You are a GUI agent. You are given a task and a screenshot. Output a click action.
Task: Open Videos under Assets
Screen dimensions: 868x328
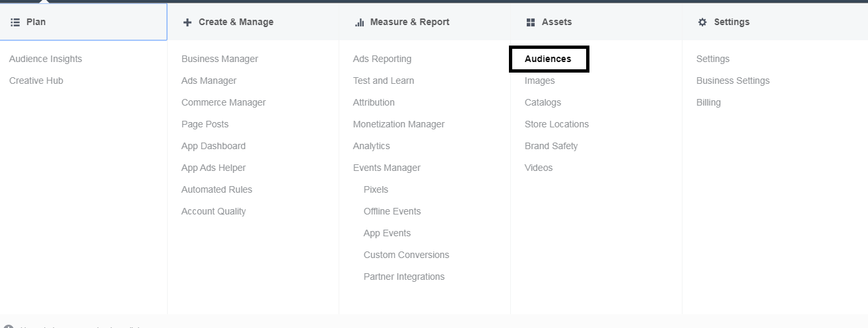coord(539,168)
